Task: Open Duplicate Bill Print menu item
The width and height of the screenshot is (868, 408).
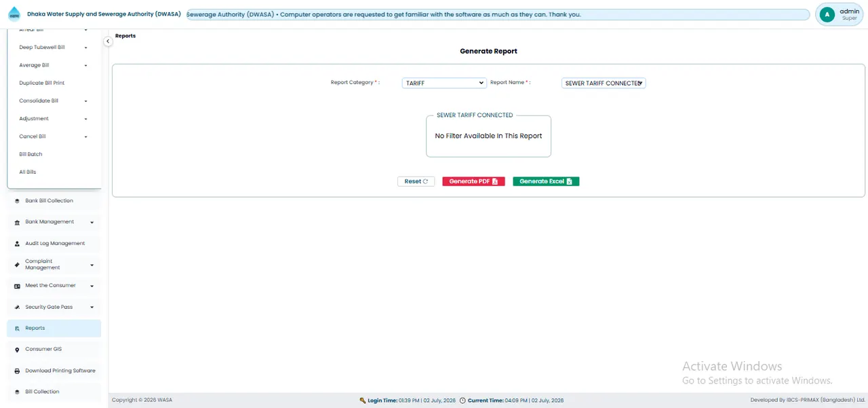Action: [42, 83]
